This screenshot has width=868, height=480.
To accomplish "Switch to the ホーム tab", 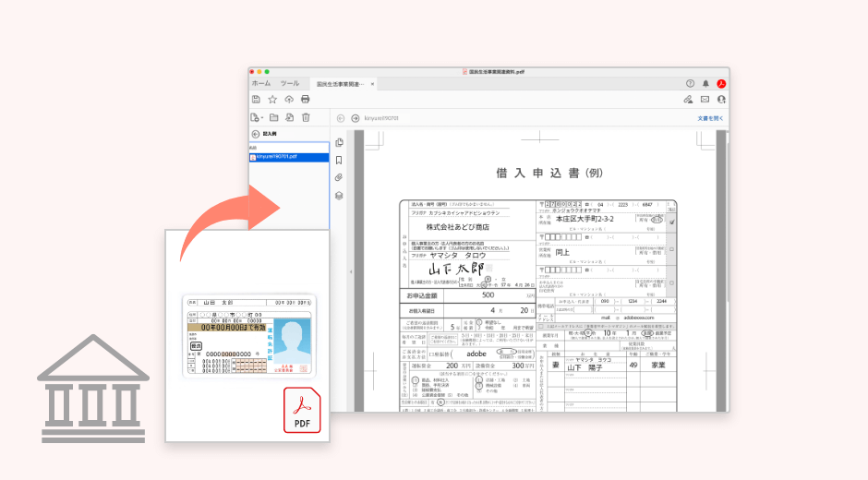I will pos(261,84).
